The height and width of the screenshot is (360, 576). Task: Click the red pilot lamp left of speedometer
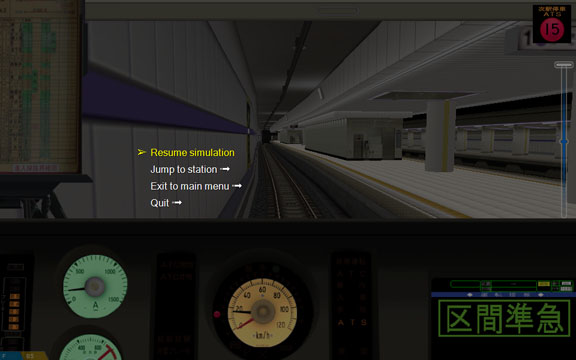(x=217, y=314)
